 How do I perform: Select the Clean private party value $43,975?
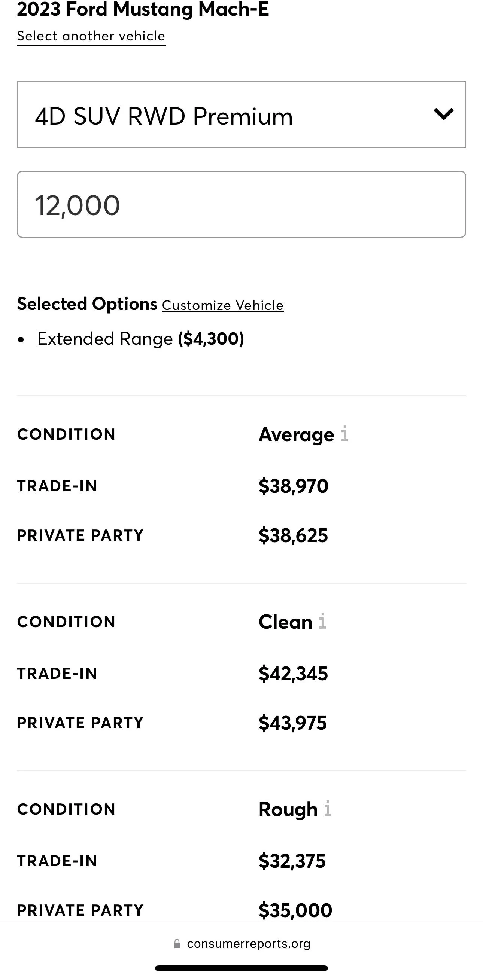pos(293,723)
